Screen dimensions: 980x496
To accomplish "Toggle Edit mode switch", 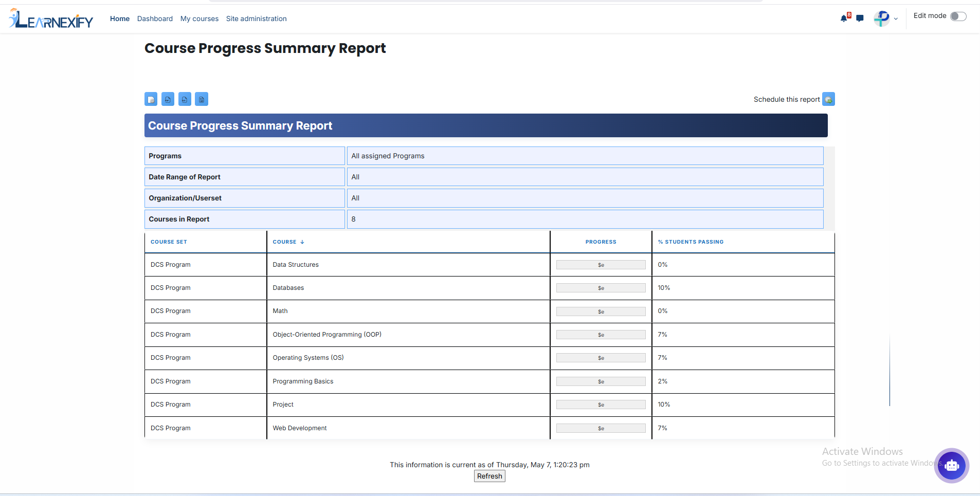I will (958, 16).
